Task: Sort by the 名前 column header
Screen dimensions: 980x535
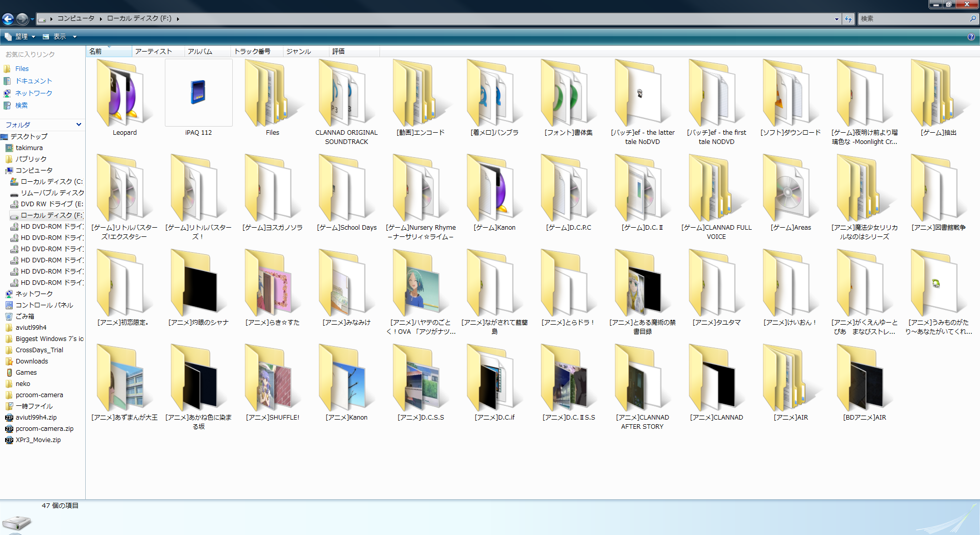Action: tap(109, 52)
